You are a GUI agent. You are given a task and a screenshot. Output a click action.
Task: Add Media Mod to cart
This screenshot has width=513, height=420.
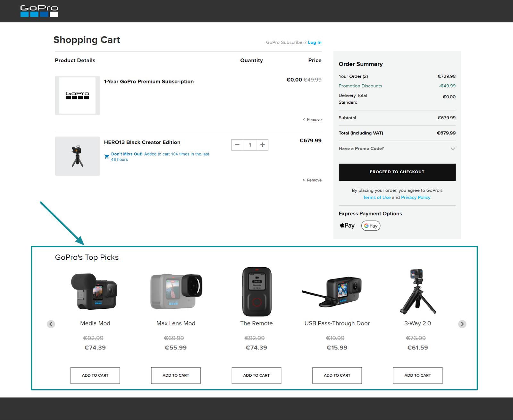pos(95,375)
